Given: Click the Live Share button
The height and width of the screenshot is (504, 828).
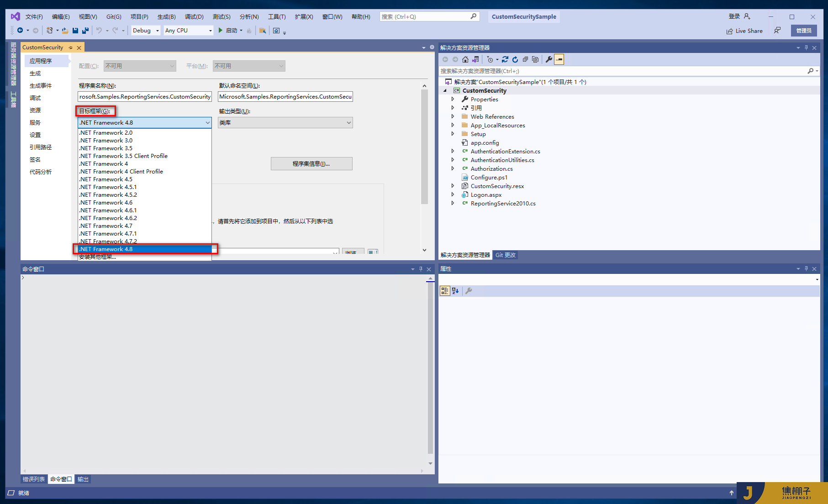Looking at the screenshot, I should 744,31.
